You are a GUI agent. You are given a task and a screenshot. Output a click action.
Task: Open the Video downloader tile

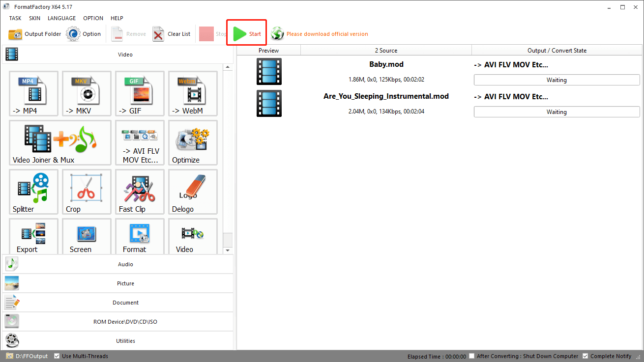coord(193,236)
